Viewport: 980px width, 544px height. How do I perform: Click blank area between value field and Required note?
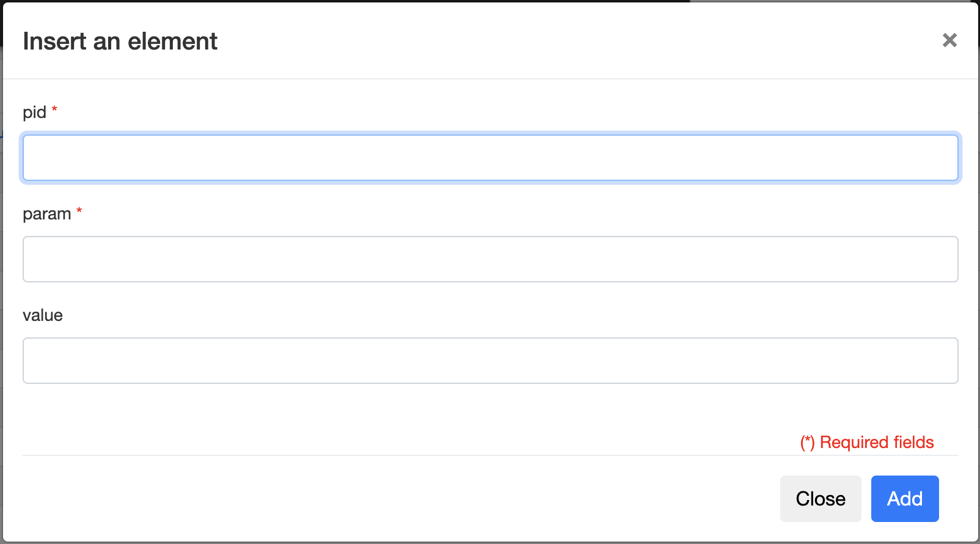point(428,410)
